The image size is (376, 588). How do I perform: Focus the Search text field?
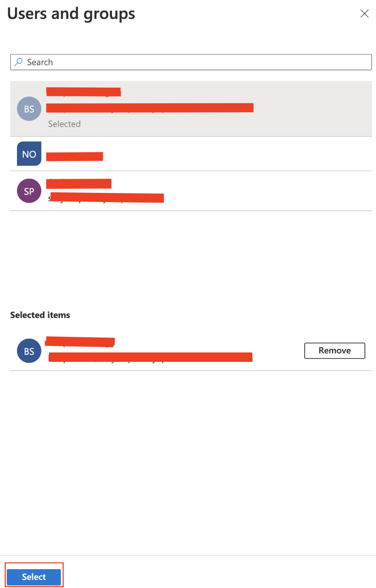coord(197,62)
